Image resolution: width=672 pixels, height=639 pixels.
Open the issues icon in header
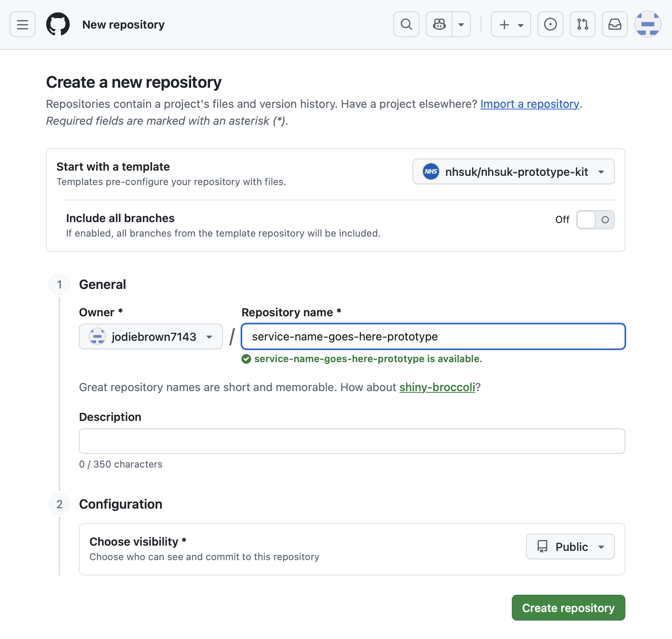[x=550, y=25]
